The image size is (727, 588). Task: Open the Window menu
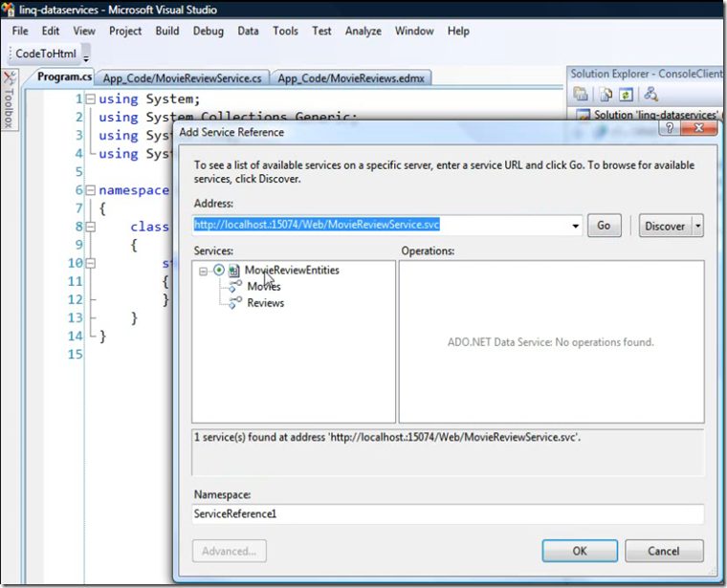pos(414,31)
